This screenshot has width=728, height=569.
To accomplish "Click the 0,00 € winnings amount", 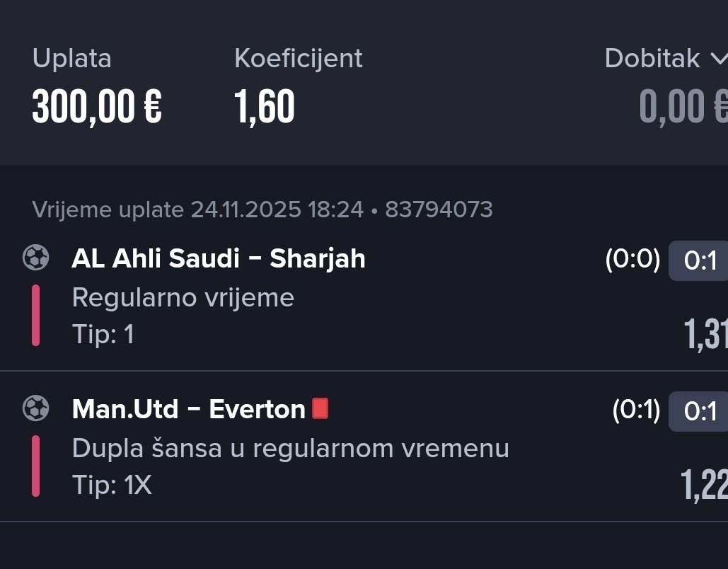I will click(x=683, y=107).
